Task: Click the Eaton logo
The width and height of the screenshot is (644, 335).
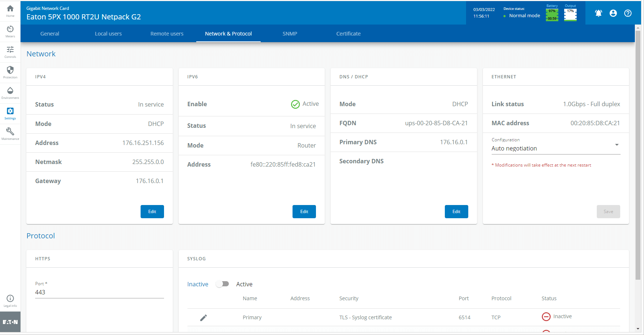Action: pyautogui.click(x=10, y=322)
